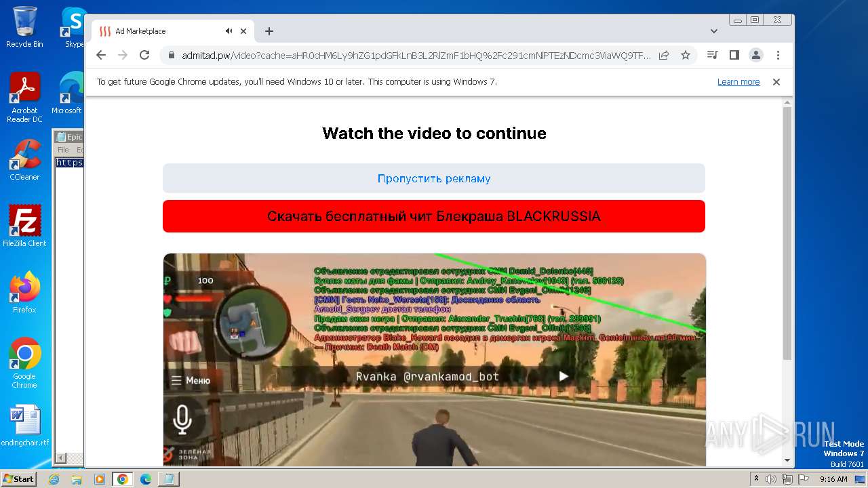The width and height of the screenshot is (868, 488).
Task: Open Recycle Bin desktop icon
Action: (x=24, y=27)
